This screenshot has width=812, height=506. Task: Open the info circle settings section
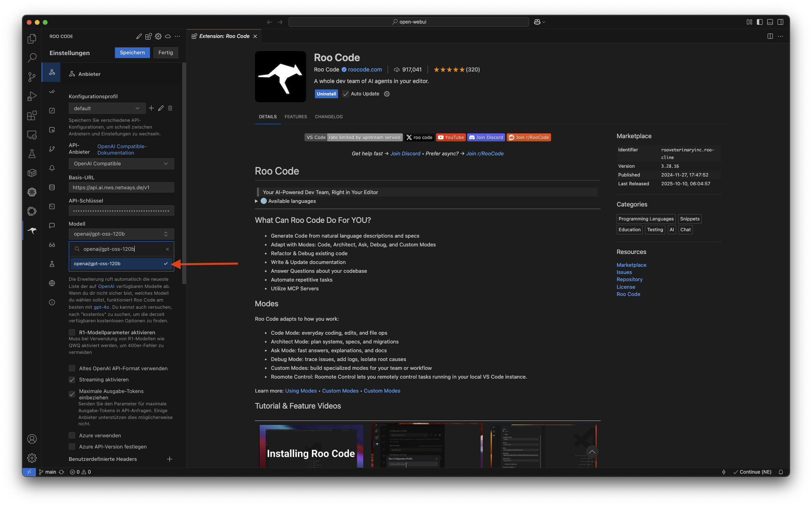click(52, 302)
